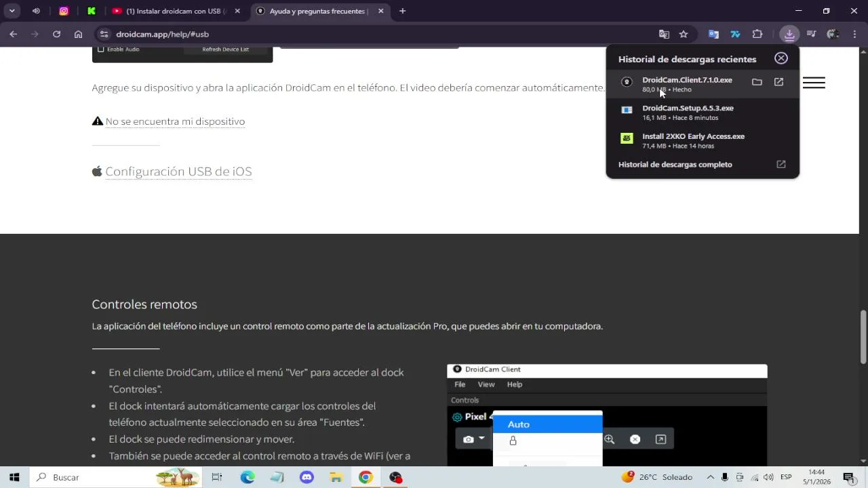The height and width of the screenshot is (488, 868).
Task: Open Historial de descargas completo
Action: [x=703, y=164]
